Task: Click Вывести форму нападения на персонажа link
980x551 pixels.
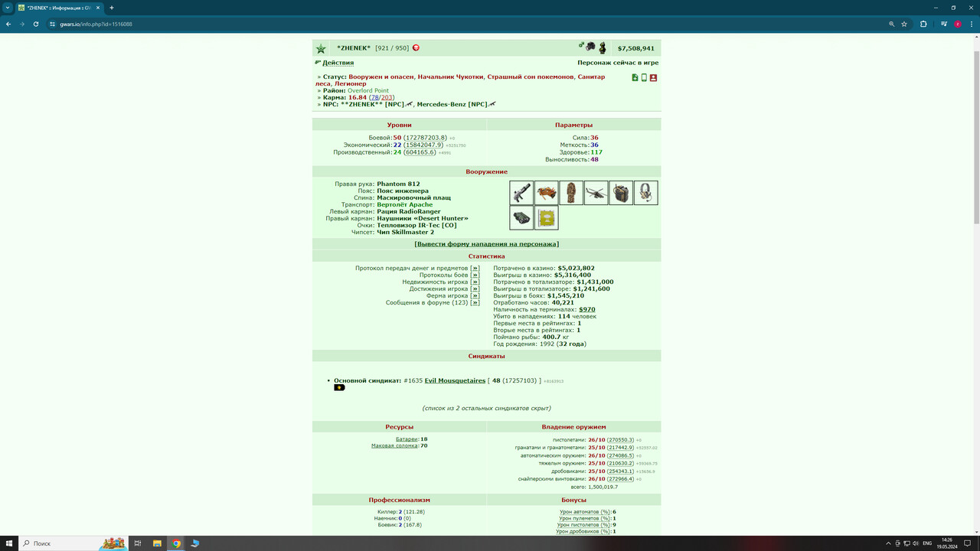Action: (x=487, y=244)
